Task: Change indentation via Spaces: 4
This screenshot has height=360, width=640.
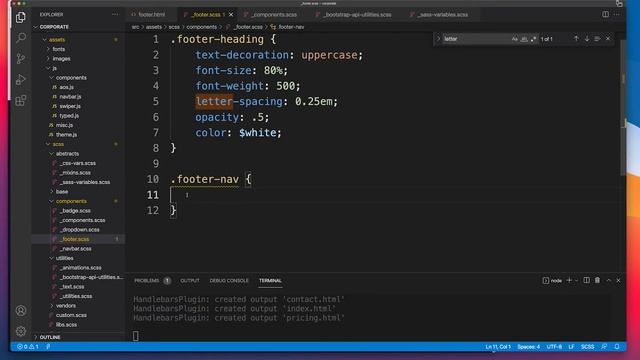Action: click(x=529, y=347)
